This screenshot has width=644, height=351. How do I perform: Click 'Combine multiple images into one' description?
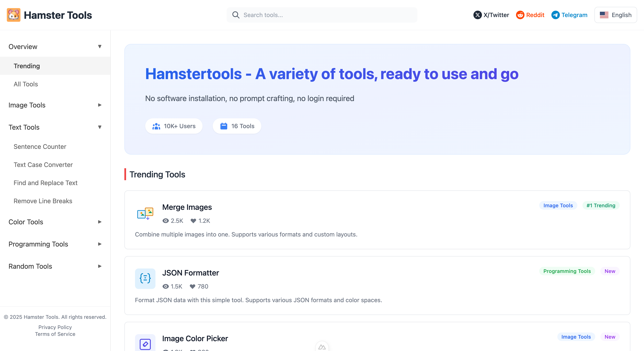pos(246,234)
